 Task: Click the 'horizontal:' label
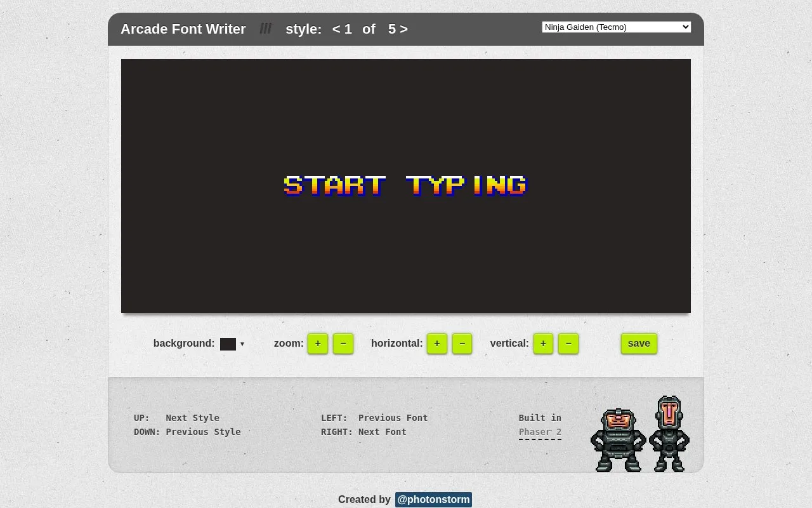[397, 344]
